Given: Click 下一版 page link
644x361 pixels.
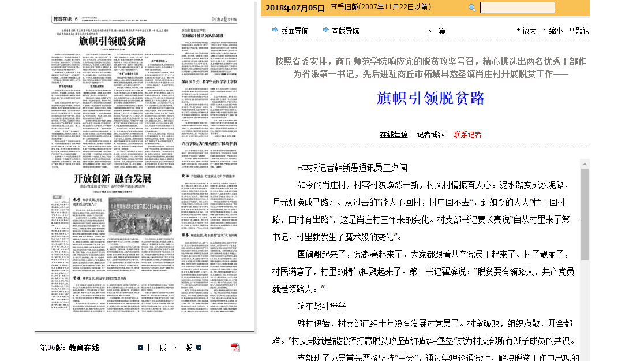Looking at the screenshot, I should [x=182, y=348].
